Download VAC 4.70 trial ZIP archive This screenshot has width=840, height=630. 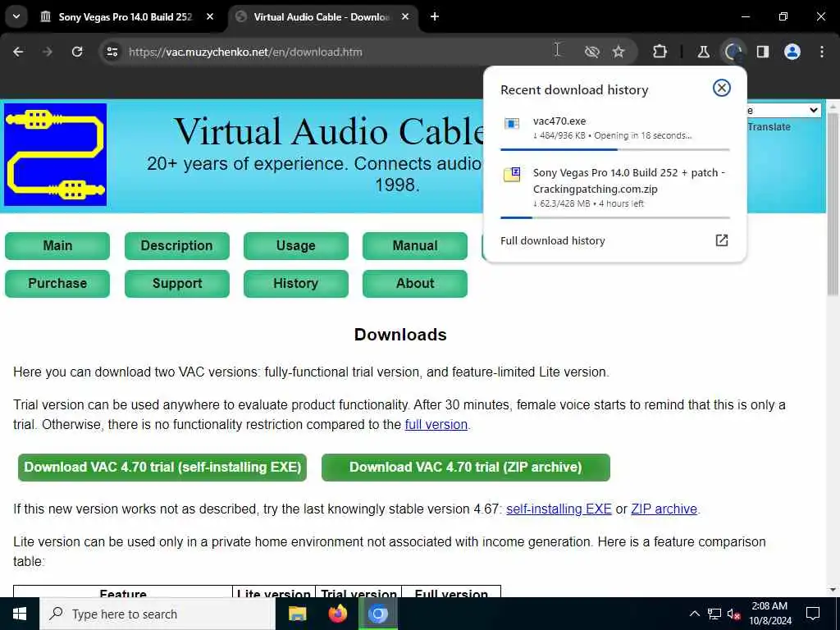(x=466, y=467)
